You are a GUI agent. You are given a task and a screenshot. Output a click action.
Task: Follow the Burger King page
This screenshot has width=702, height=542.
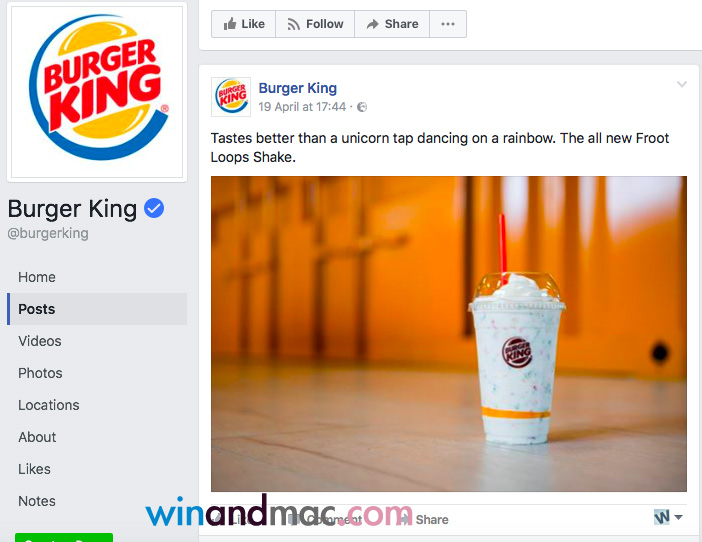[x=315, y=24]
